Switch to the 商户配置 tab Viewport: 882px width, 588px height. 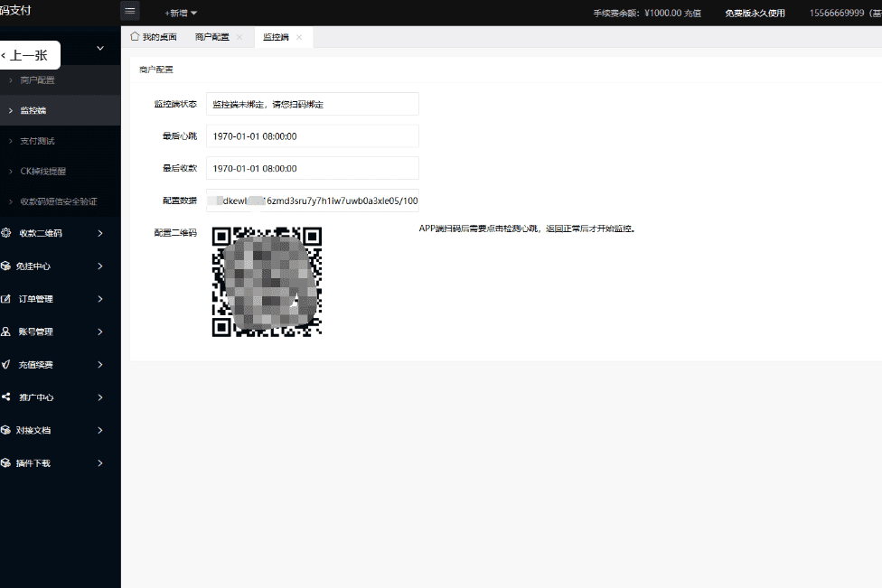212,37
